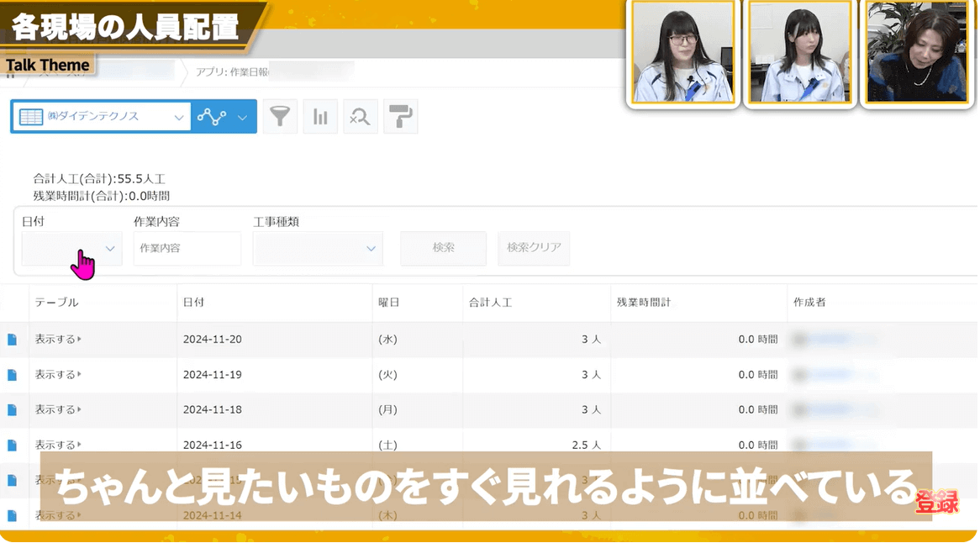Click the 作業内容 text field
Viewport: 980px width, 543px height.
[x=187, y=249]
